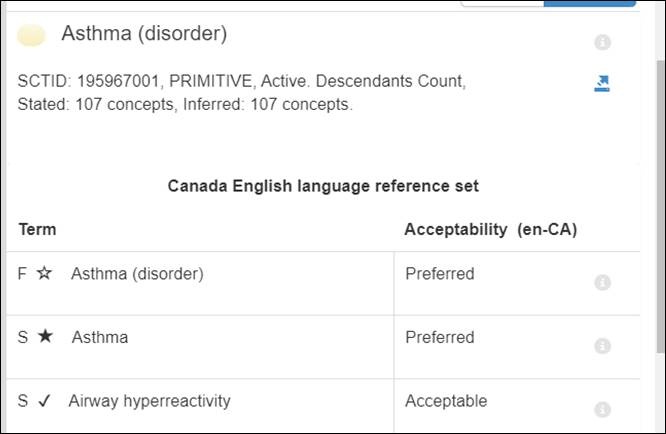Click the blue export/share arrow icon
666x434 pixels.
pyautogui.click(x=602, y=84)
